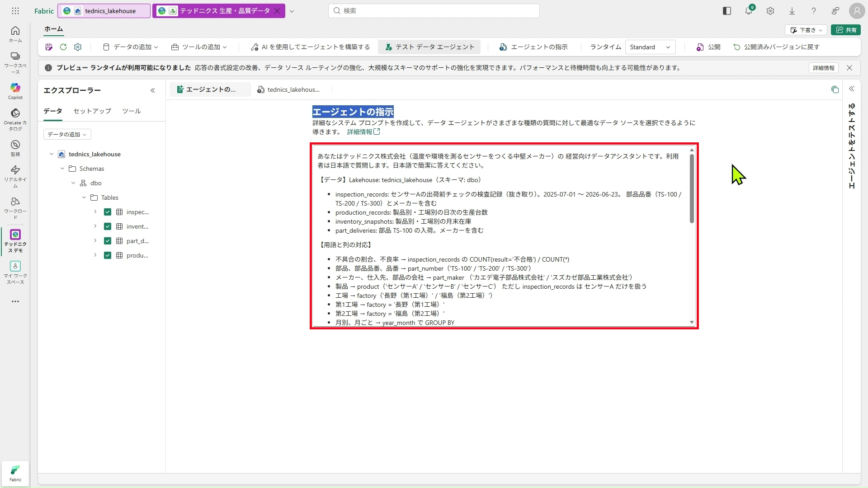868x488 pixels.
Task: Switch to the セットアップ tab
Action: 92,111
